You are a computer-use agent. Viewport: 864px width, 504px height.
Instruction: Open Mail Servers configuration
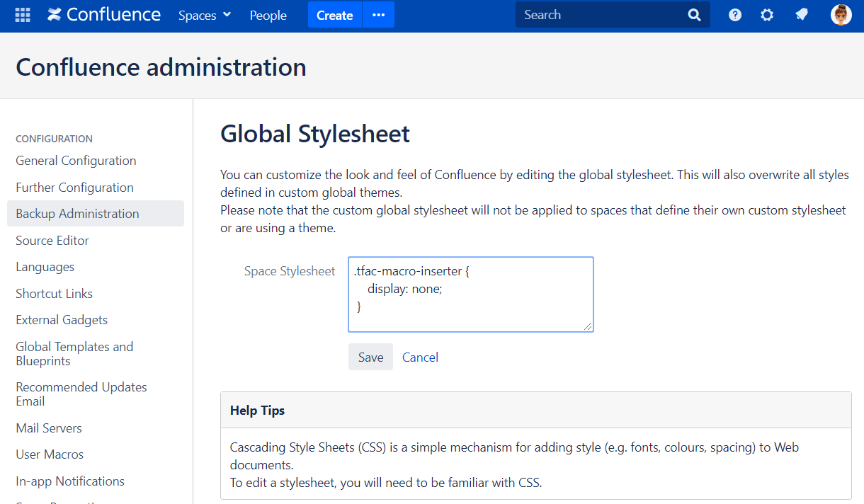tap(49, 428)
